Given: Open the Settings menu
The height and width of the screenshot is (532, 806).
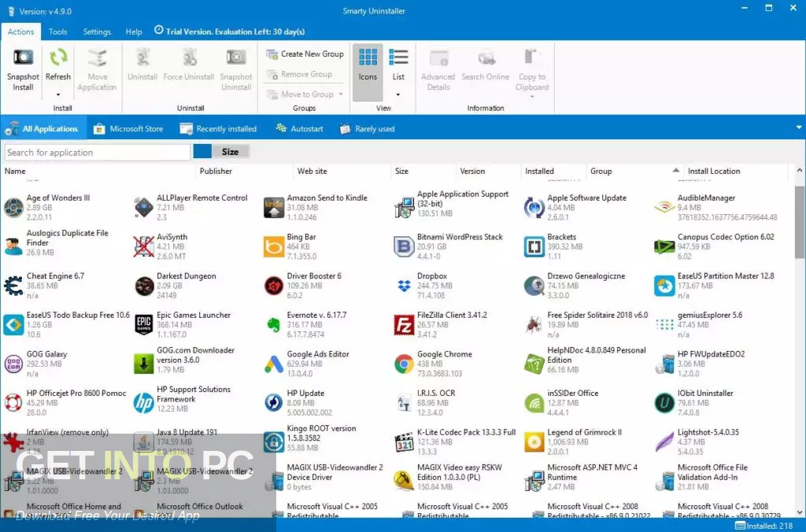Looking at the screenshot, I should 97,31.
